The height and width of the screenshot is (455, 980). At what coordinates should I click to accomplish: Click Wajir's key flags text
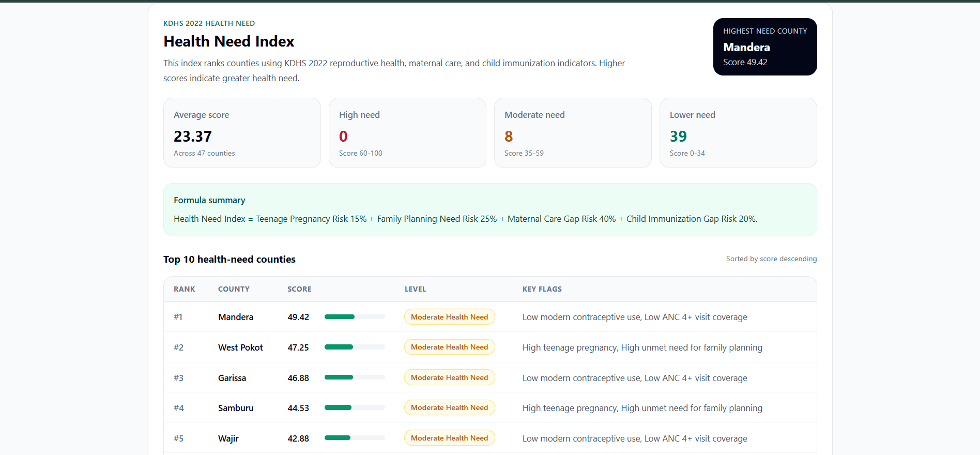pos(635,438)
